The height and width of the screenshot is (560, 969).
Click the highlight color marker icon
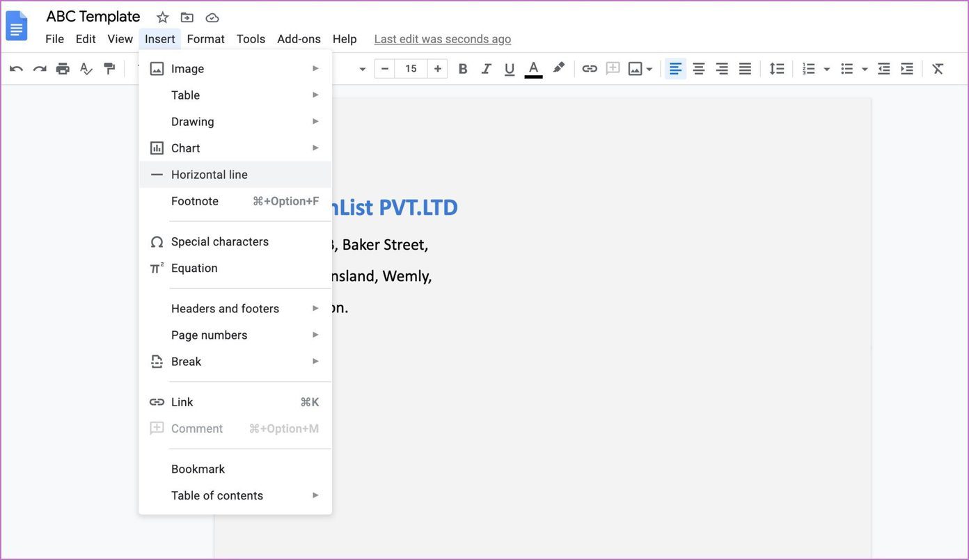[x=558, y=67]
